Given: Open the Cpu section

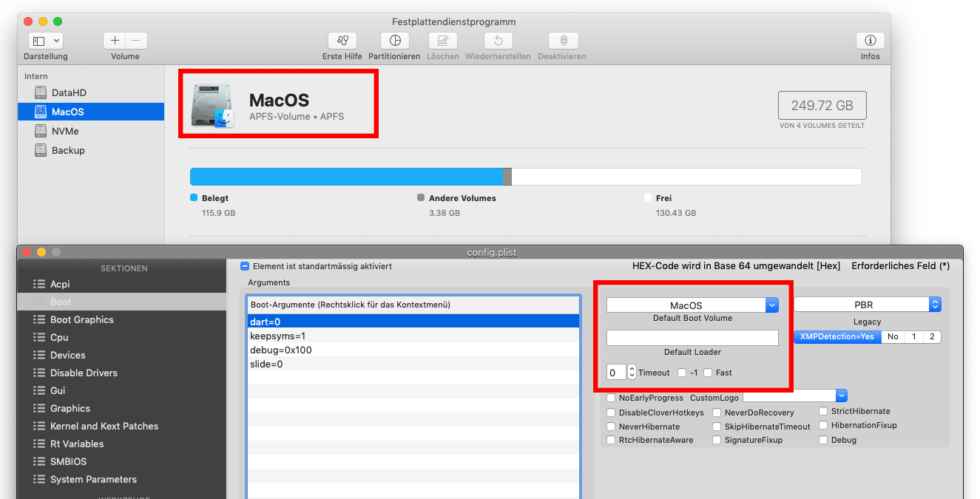Looking at the screenshot, I should pyautogui.click(x=121, y=337).
